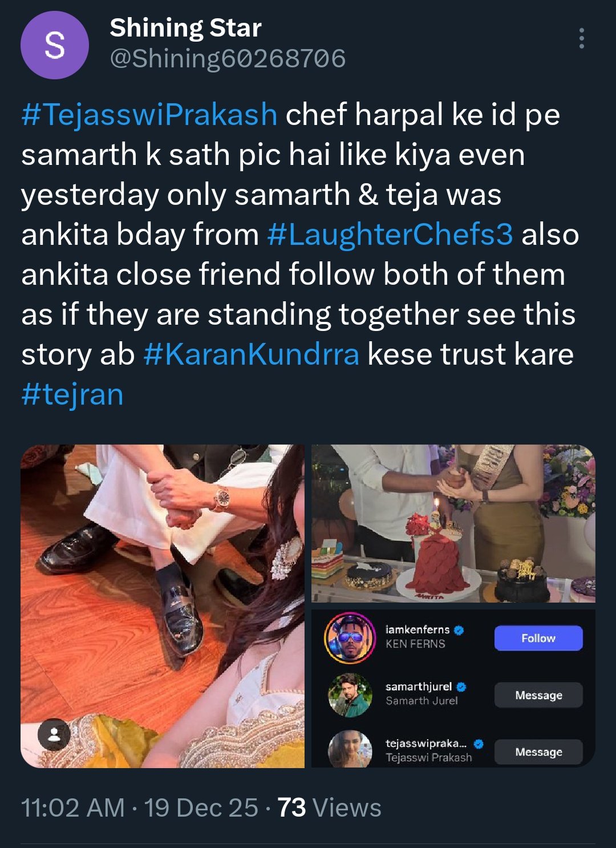Image resolution: width=616 pixels, height=848 pixels.
Task: Open the #TejasswiPrakash hashtag
Action: click(149, 114)
